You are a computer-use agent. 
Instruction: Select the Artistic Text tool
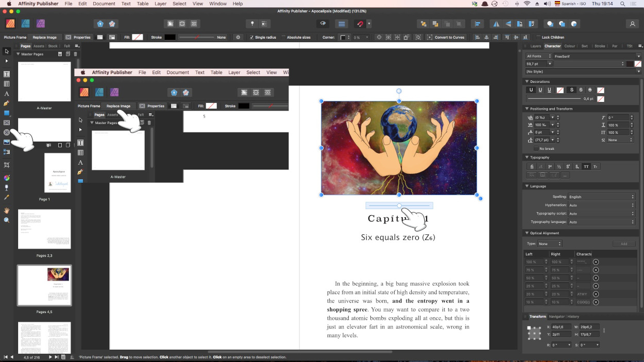[7, 94]
